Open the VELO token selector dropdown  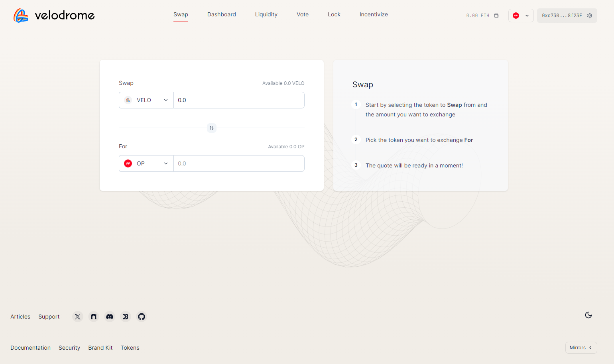146,100
